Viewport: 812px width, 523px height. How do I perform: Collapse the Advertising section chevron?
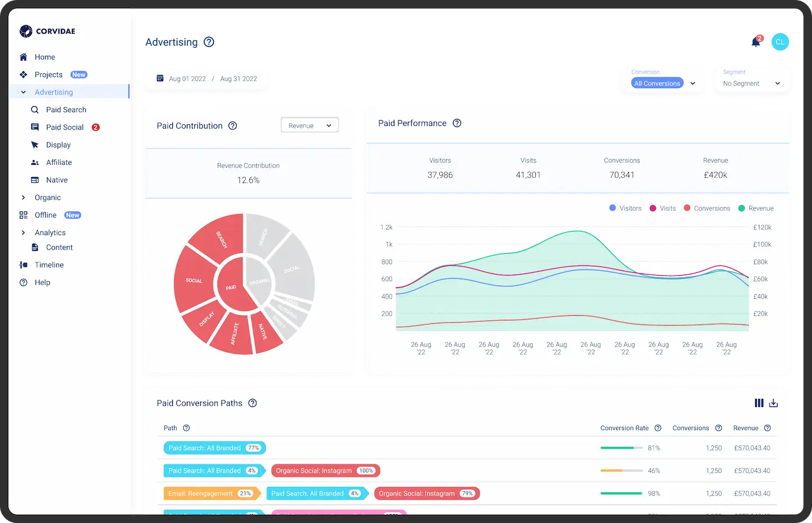click(24, 92)
